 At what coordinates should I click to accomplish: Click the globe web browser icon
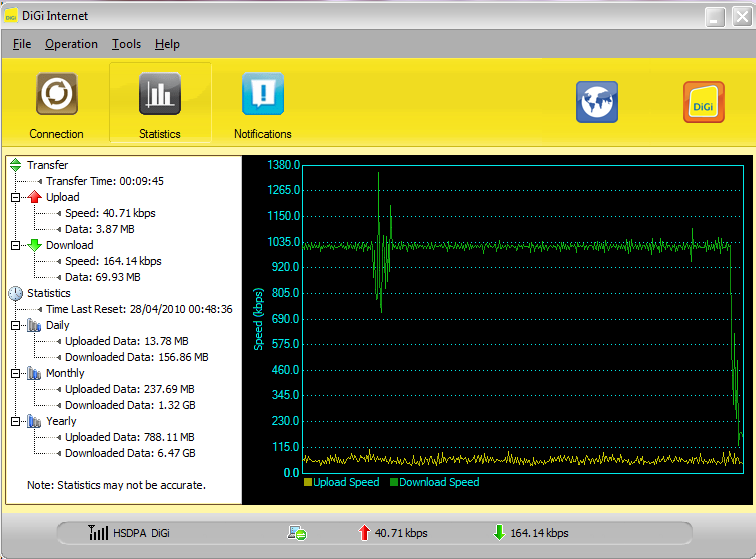pyautogui.click(x=597, y=102)
